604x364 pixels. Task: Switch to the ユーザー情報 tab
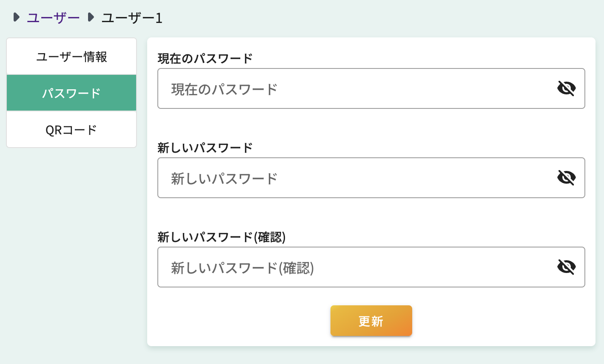(x=71, y=56)
